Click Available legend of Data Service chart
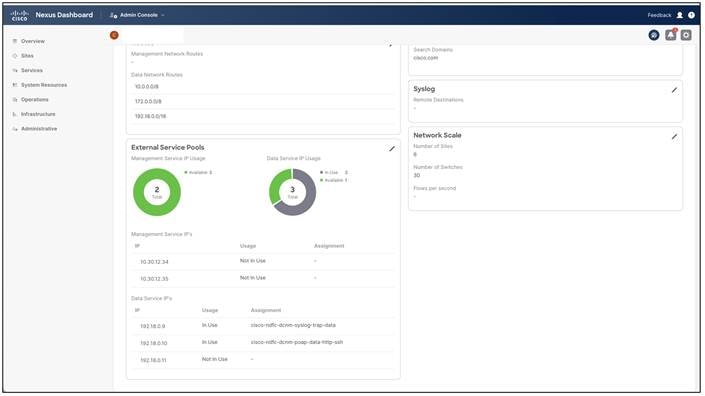 tap(334, 180)
